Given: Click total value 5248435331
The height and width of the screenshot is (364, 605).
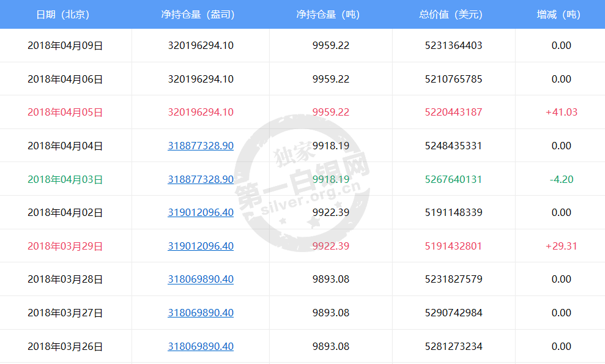Looking at the screenshot, I should [453, 146].
